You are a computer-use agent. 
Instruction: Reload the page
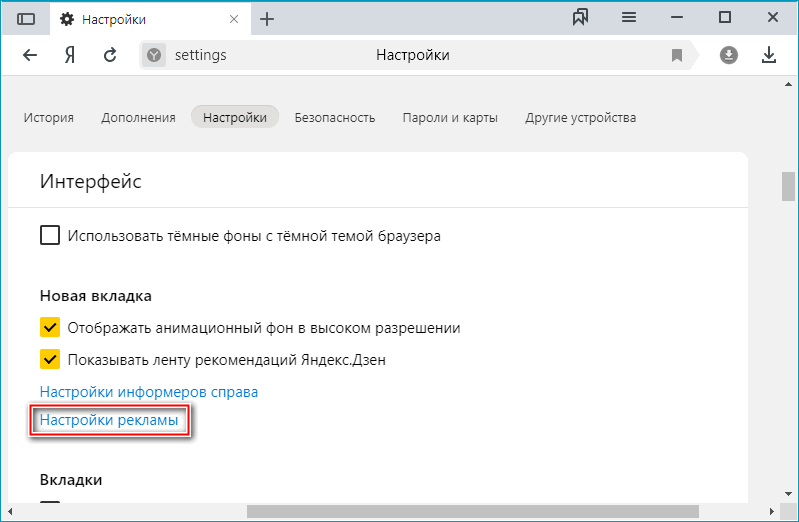110,55
